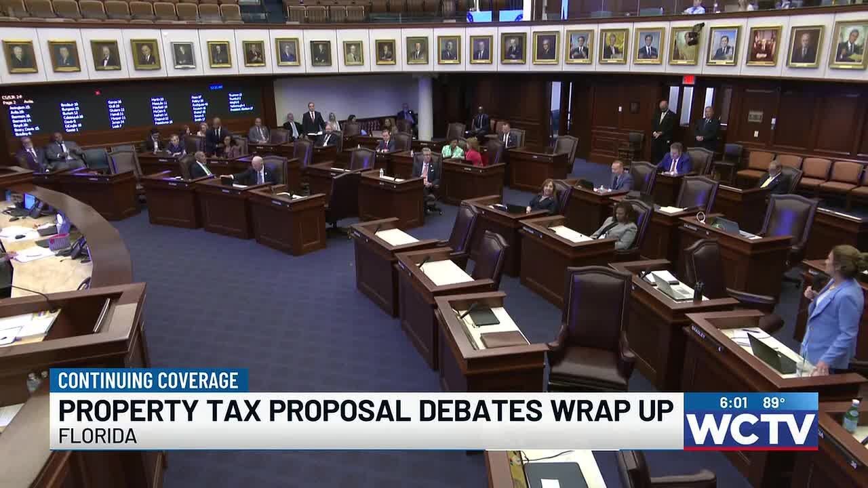
Task: Click the 6:01 time display
Action: pyautogui.click(x=734, y=403)
